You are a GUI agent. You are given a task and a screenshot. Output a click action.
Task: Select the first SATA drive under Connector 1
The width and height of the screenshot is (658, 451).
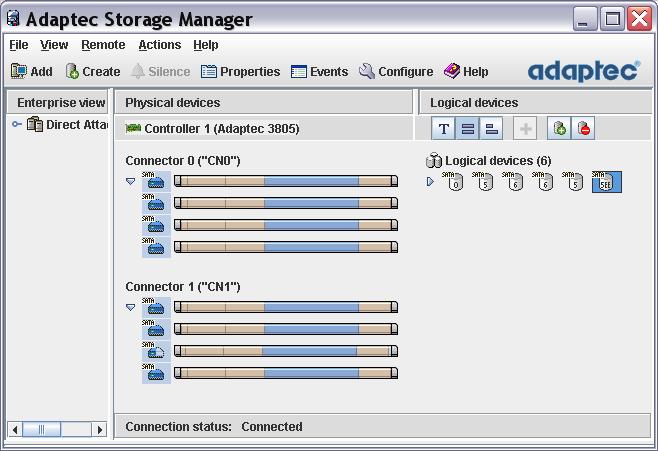[x=156, y=308]
